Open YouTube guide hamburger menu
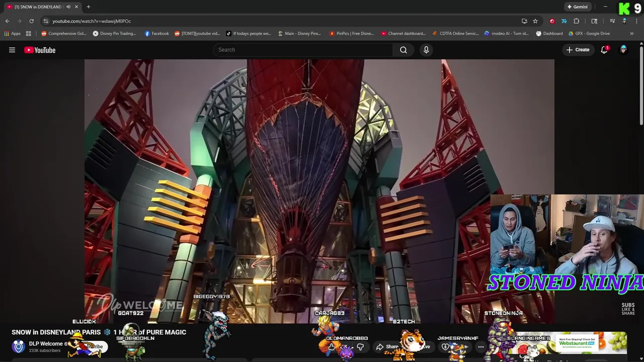This screenshot has width=644, height=362. pos(12,50)
